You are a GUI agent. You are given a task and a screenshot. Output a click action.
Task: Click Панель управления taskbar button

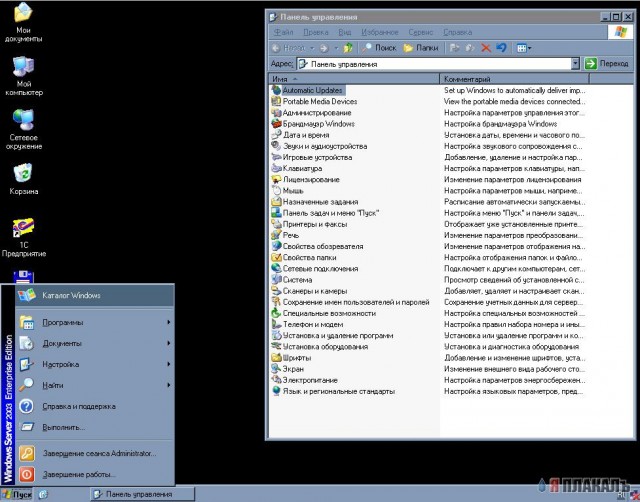pos(142,494)
